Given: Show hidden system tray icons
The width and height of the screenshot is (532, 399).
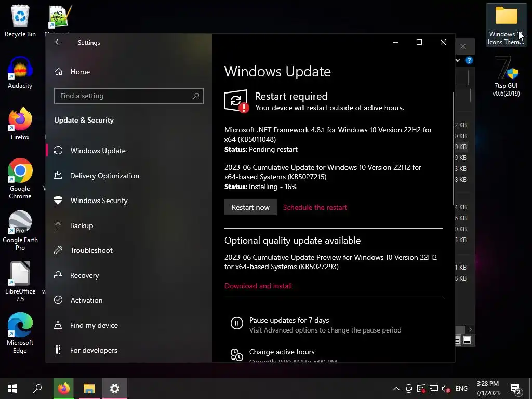Looking at the screenshot, I should point(396,389).
